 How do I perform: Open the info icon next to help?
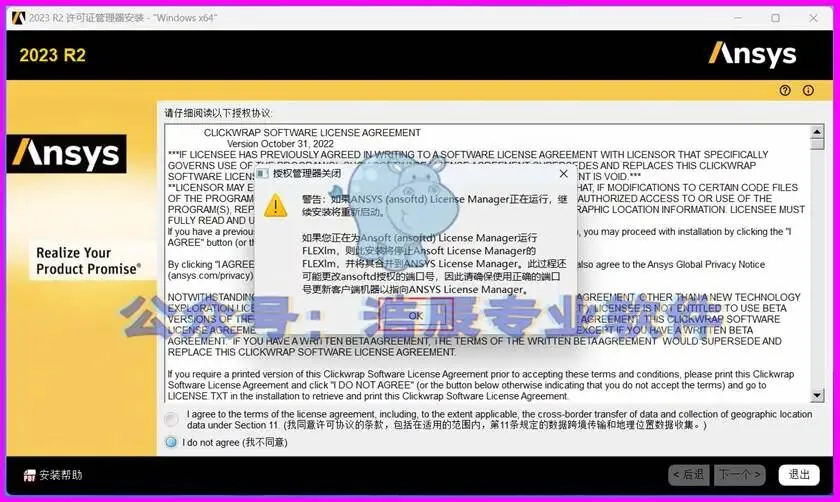pyautogui.click(x=808, y=91)
